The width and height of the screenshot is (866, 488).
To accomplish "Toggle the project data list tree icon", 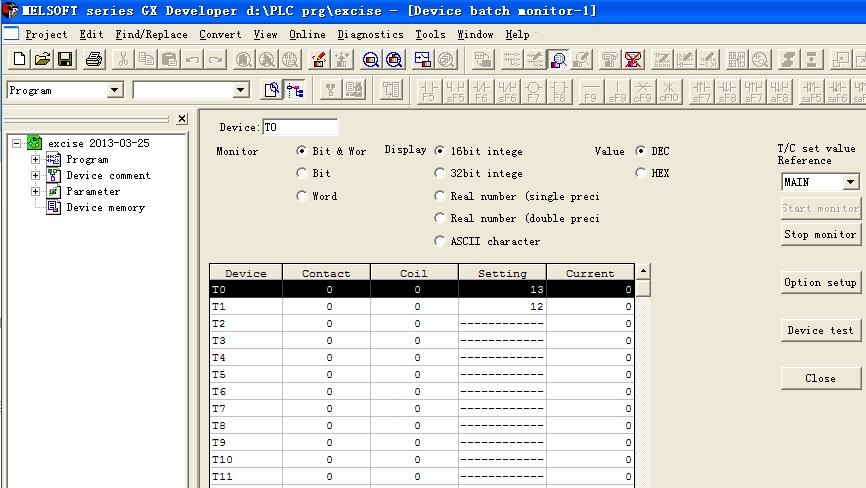I will coord(295,91).
